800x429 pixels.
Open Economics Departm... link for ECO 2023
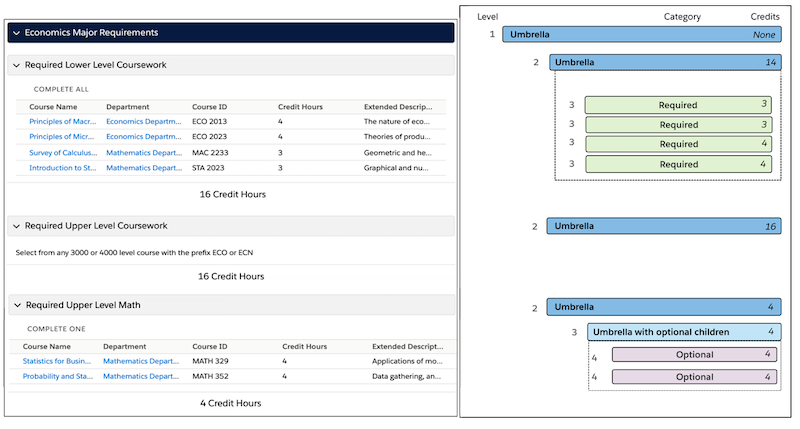tap(144, 137)
